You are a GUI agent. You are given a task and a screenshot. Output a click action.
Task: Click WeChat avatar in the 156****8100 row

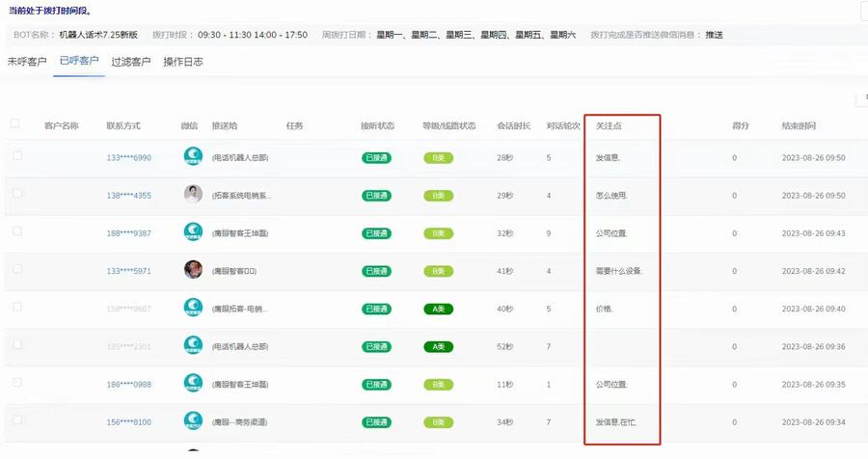[193, 421]
